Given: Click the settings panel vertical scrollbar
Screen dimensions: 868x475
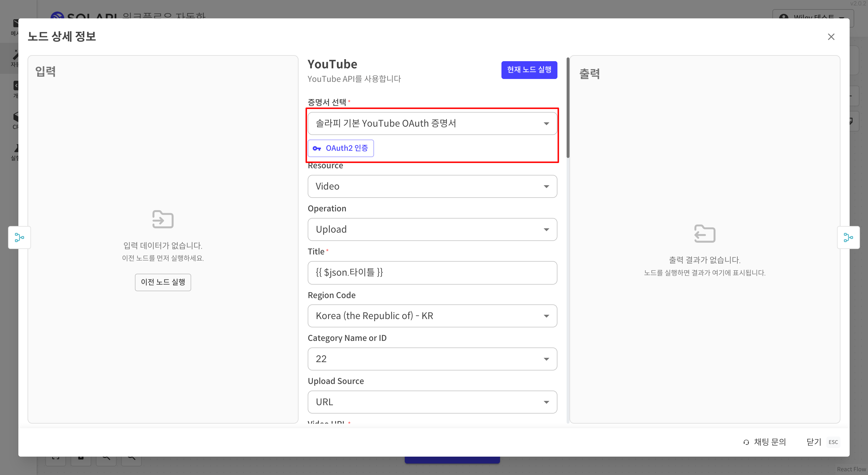Looking at the screenshot, I should (568, 108).
